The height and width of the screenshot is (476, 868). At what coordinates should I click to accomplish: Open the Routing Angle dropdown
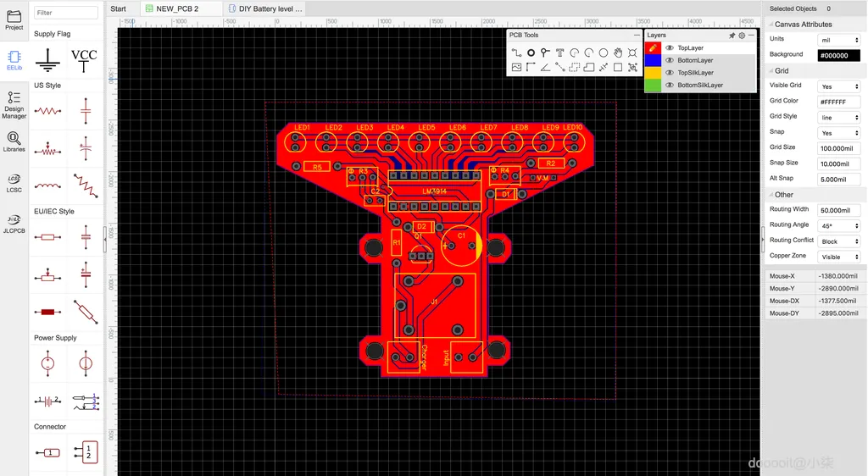click(x=838, y=225)
